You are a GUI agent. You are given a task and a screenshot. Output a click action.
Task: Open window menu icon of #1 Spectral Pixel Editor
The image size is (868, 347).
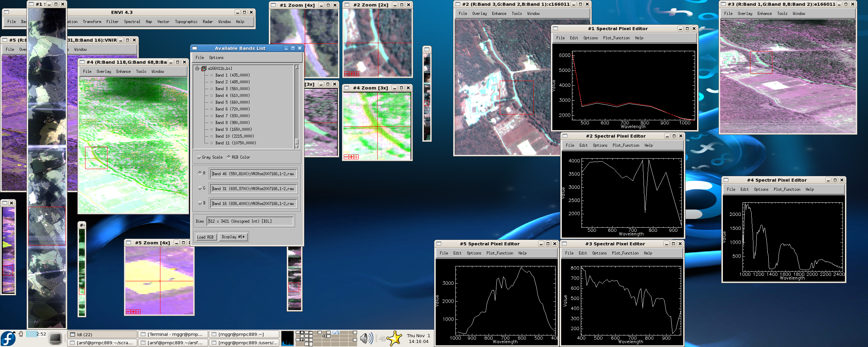coord(555,28)
